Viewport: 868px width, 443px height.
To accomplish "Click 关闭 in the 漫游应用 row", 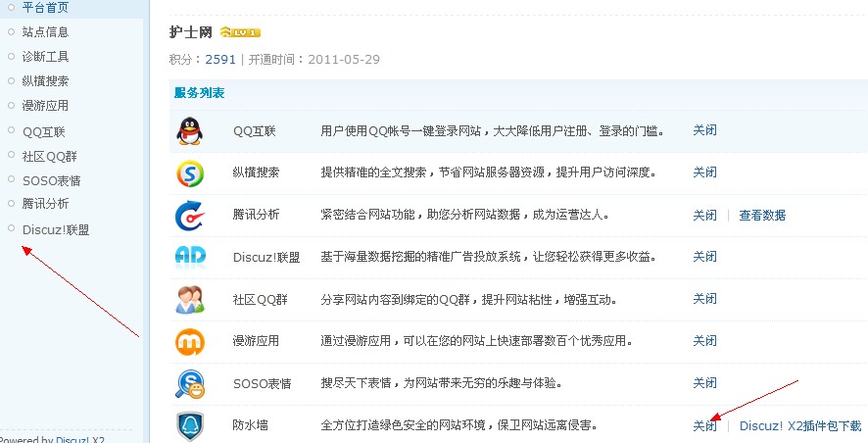I will click(x=704, y=340).
